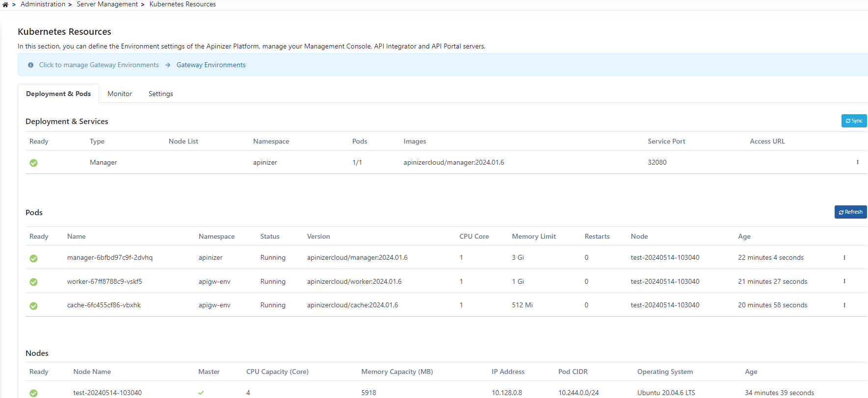Open kebab menu for cache-6fc455cf86-vbxhk pod
Screen dimensions: 868x398
point(844,305)
